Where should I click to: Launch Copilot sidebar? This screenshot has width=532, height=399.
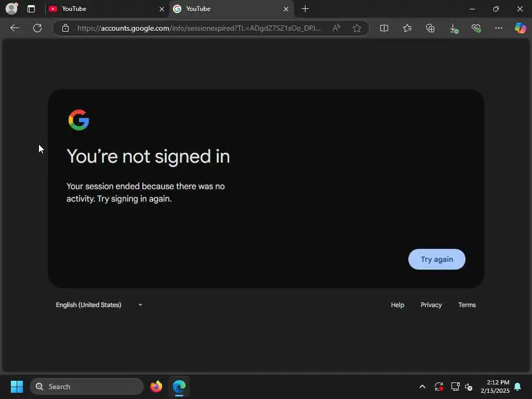(520, 28)
